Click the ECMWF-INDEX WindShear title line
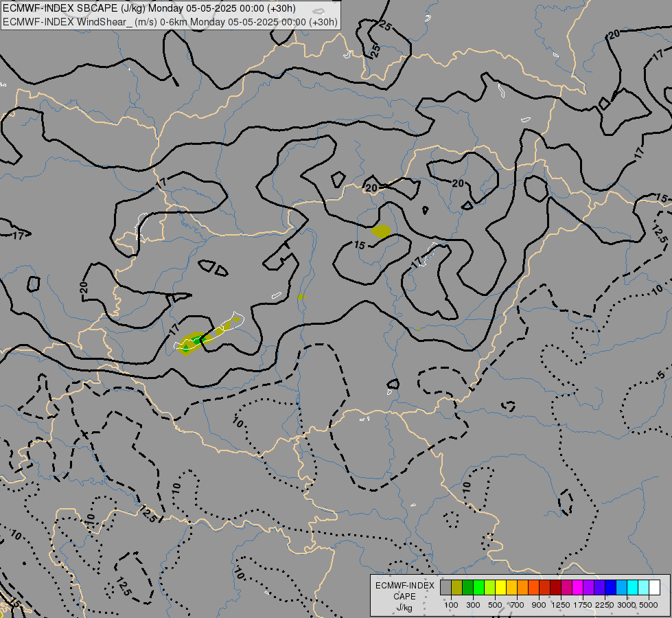Screen dimensions: 672x618 (x=170, y=22)
